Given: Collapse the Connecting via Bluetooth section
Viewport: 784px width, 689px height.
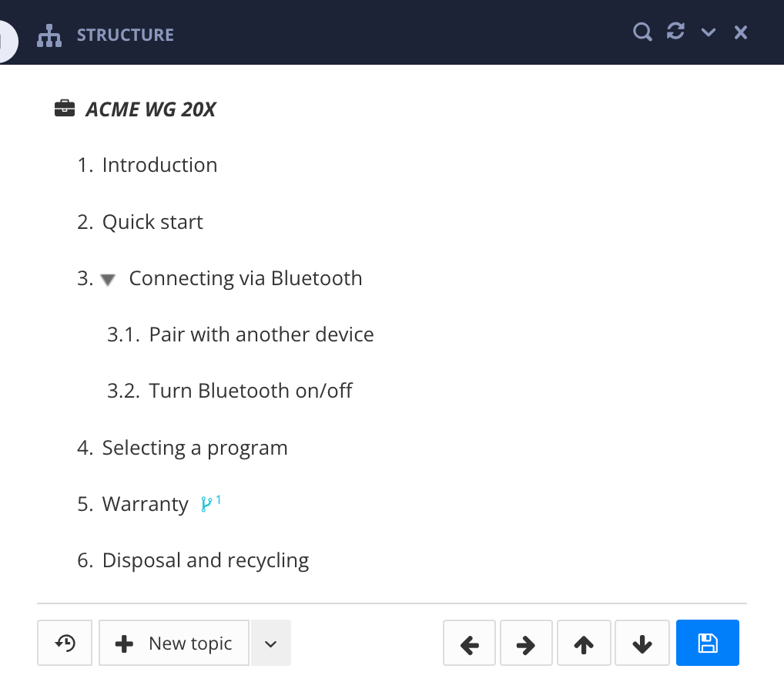Looking at the screenshot, I should (x=107, y=280).
